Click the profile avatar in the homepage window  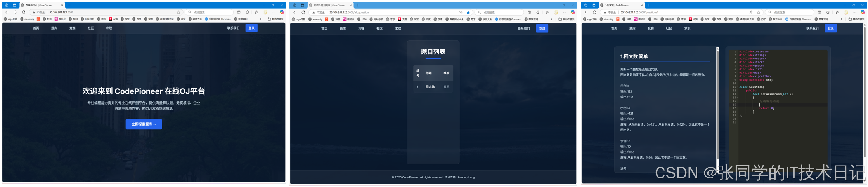(265, 12)
